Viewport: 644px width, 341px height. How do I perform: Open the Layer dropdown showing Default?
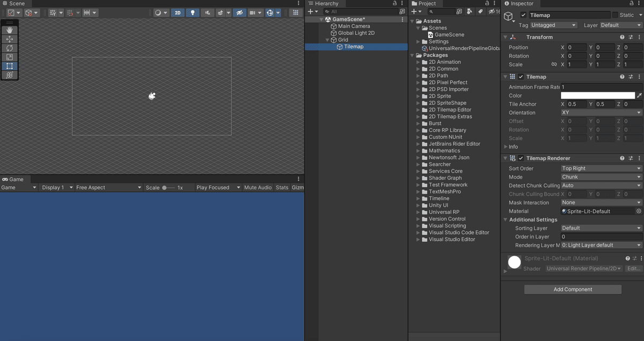pos(620,25)
